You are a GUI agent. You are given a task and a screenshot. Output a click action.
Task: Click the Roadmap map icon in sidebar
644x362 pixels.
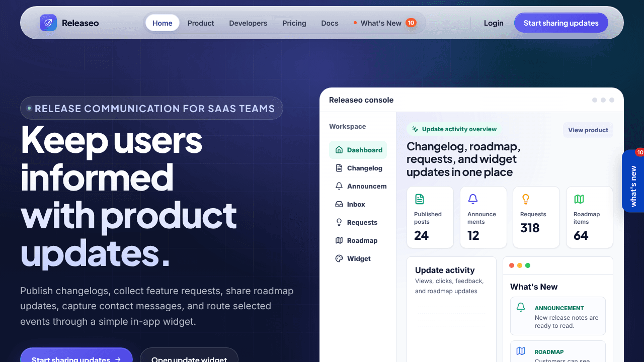click(x=339, y=240)
